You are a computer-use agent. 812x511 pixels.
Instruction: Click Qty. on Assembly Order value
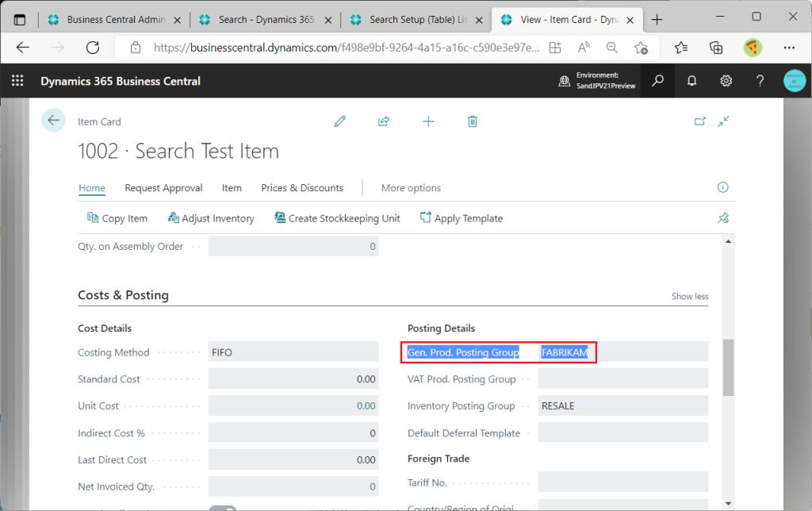[x=373, y=247]
